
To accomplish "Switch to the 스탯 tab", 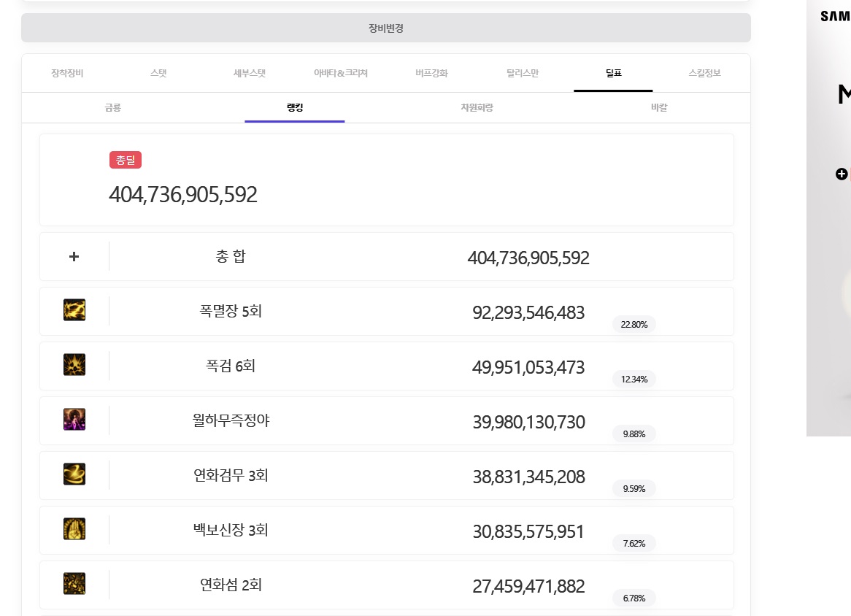I will (x=158, y=73).
